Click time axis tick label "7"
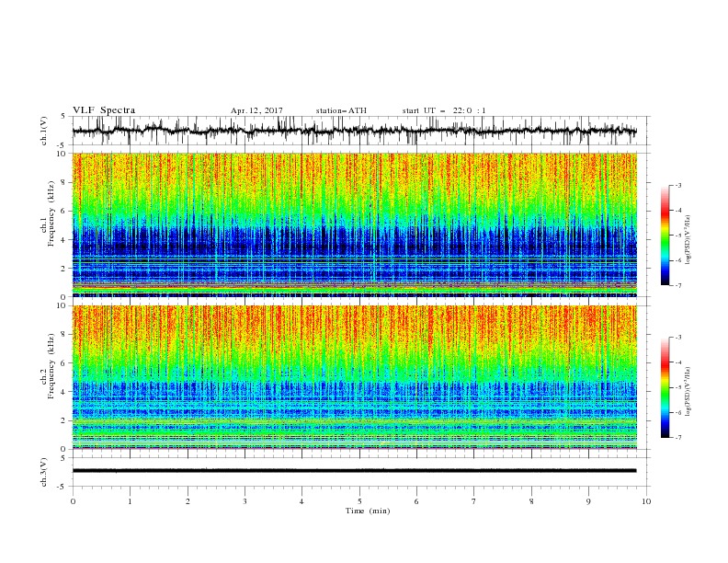The width and height of the screenshot is (728, 563). tap(474, 501)
